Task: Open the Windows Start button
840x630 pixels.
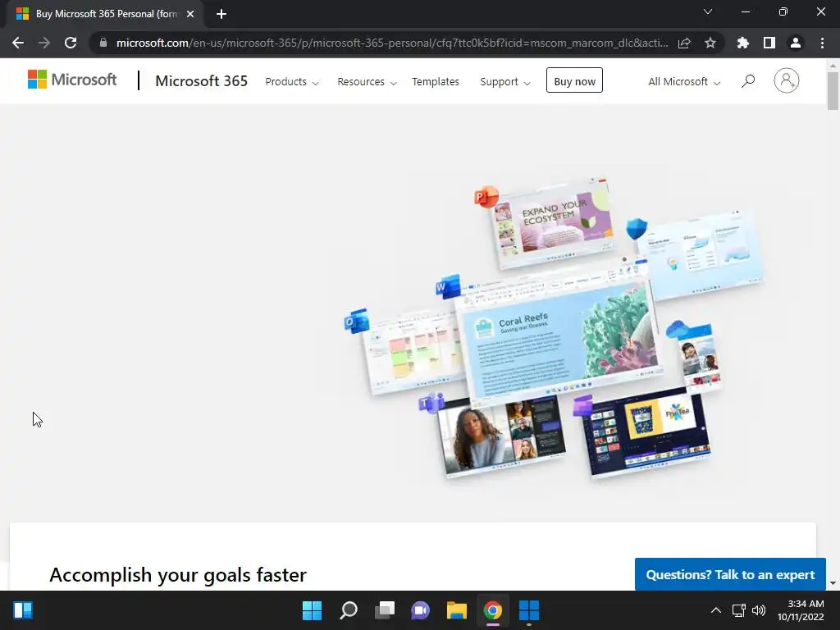Action: pyautogui.click(x=312, y=610)
